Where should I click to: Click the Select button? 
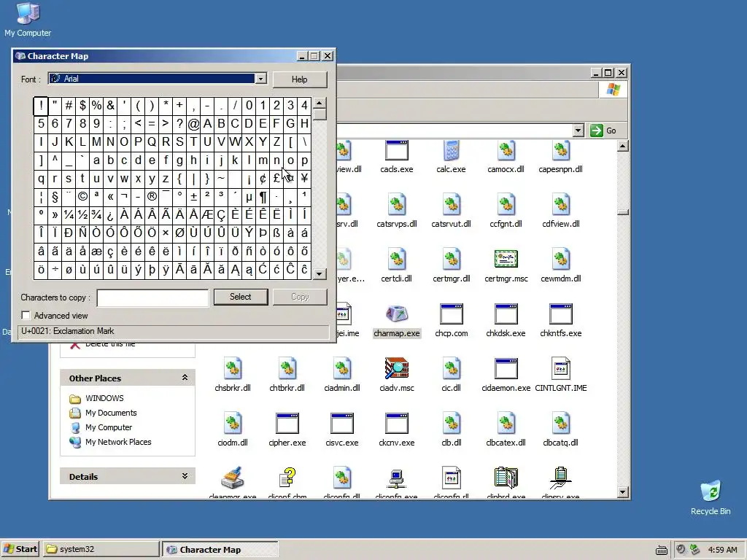(241, 297)
